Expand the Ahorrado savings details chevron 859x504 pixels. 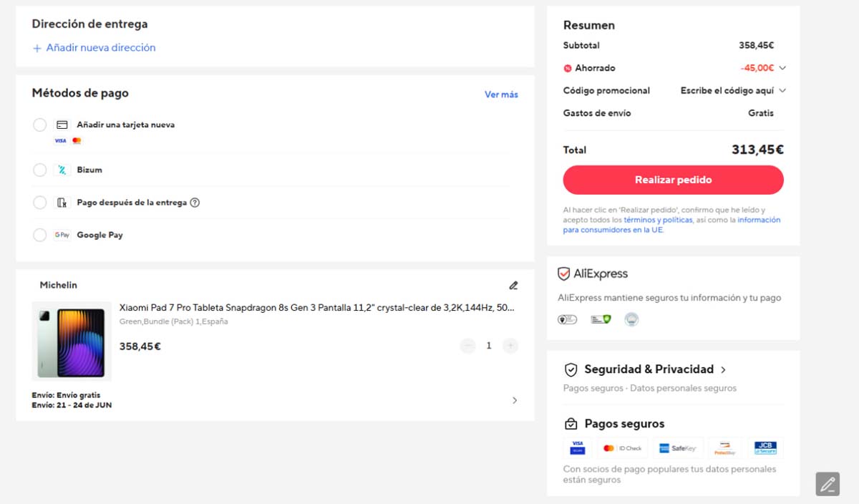coord(782,68)
